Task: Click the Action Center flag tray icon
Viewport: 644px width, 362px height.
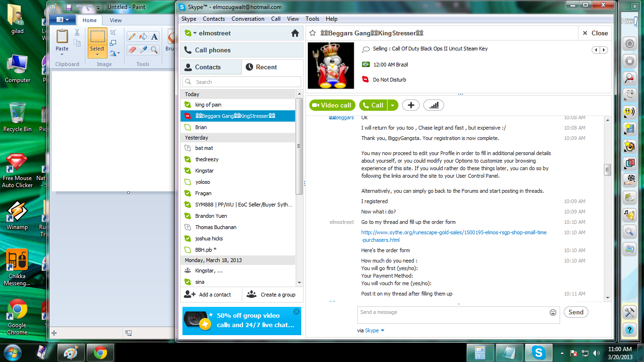Action: pyautogui.click(x=574, y=353)
